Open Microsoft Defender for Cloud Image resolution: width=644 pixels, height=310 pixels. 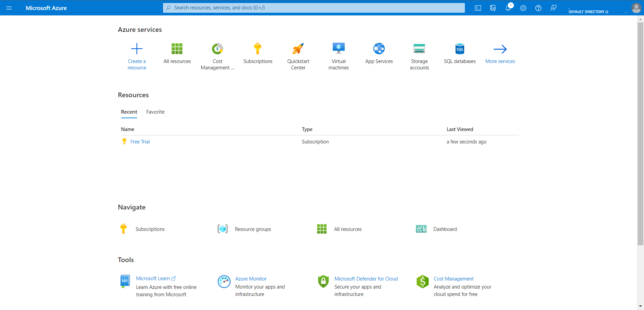pyautogui.click(x=366, y=278)
